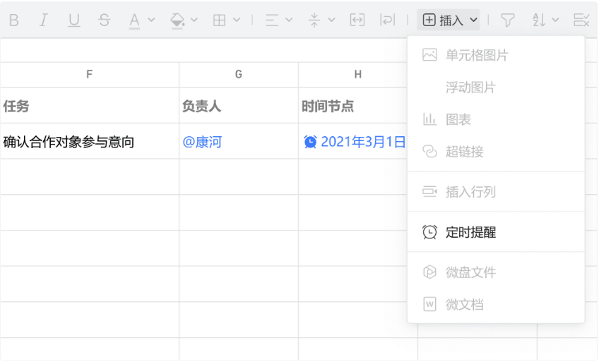The height and width of the screenshot is (364, 599).
Task: Click the clear formatting icon at toolbar end
Action: pos(581,20)
